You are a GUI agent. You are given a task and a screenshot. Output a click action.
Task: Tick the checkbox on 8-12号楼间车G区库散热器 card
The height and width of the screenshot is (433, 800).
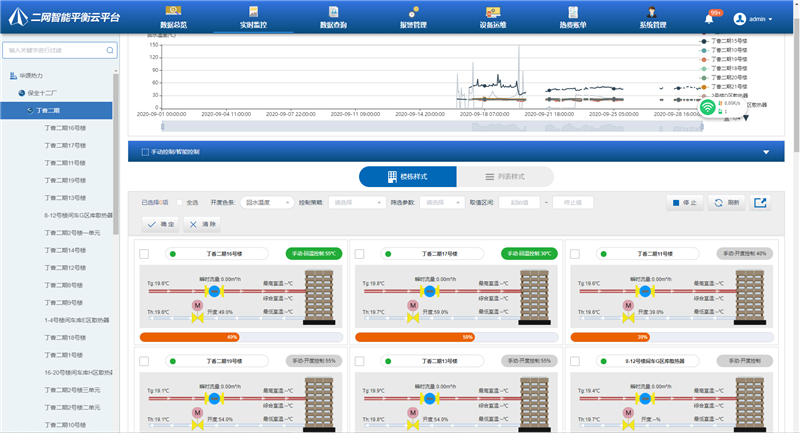pos(575,361)
